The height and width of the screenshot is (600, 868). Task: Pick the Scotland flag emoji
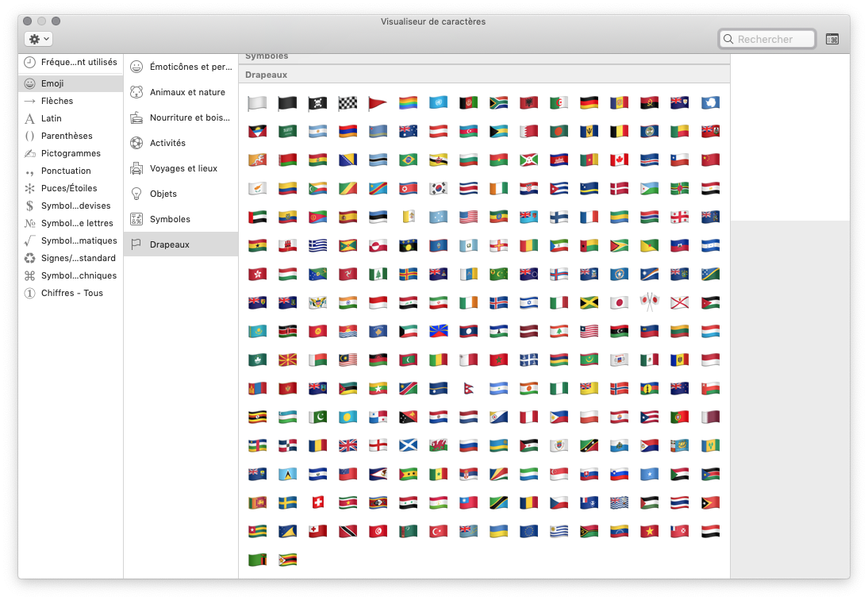408,445
